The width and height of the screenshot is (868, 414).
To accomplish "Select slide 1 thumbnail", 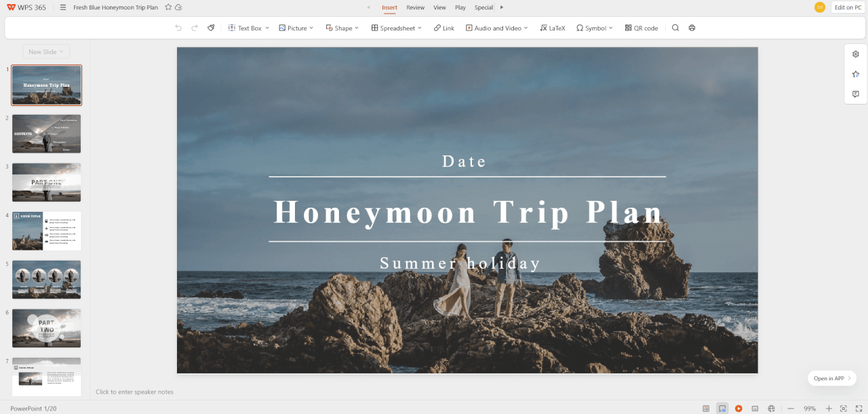I will pos(46,85).
